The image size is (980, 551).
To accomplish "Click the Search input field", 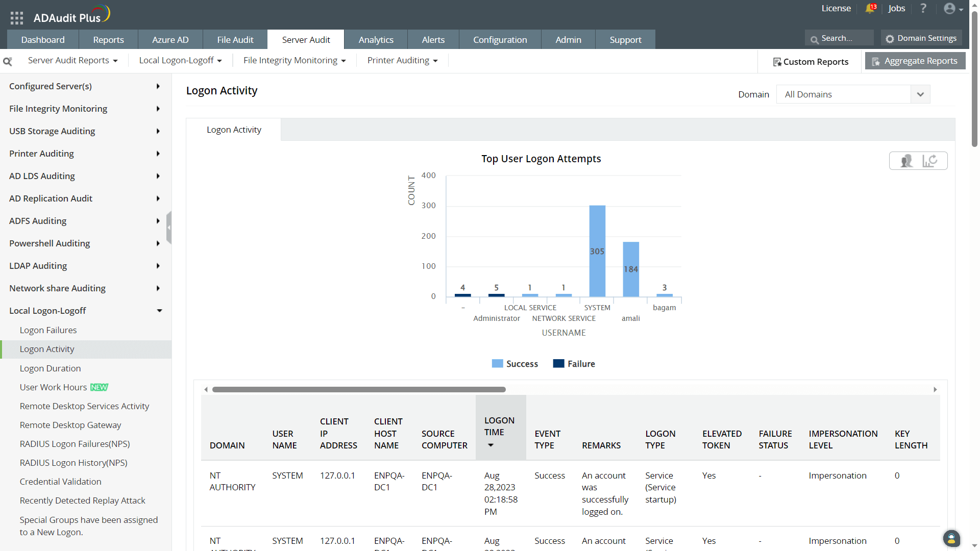I will pyautogui.click(x=842, y=38).
